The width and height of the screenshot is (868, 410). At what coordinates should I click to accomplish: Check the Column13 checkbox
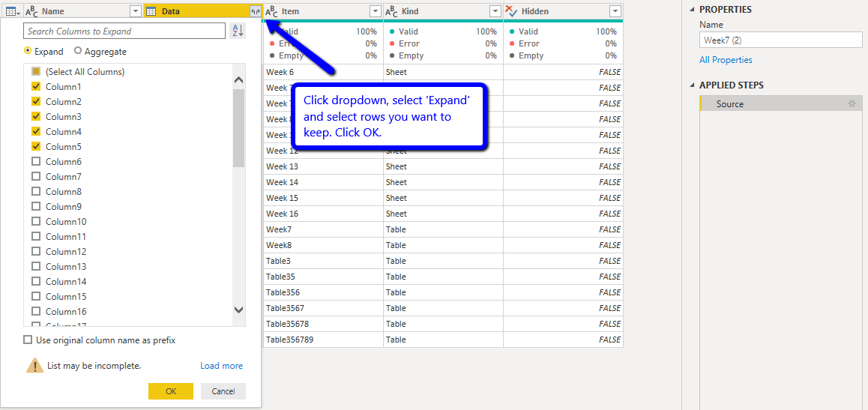click(36, 265)
